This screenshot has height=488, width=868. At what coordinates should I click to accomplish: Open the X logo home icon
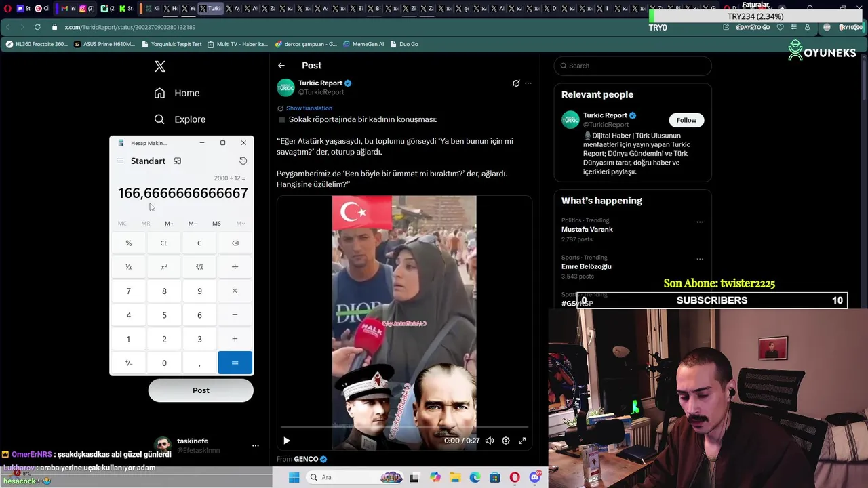(x=160, y=66)
